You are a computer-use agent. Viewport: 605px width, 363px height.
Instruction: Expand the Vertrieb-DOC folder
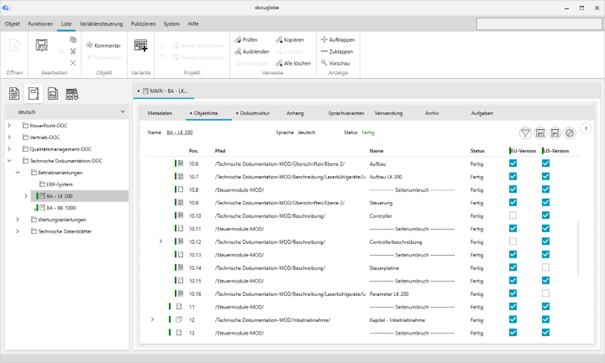9,137
